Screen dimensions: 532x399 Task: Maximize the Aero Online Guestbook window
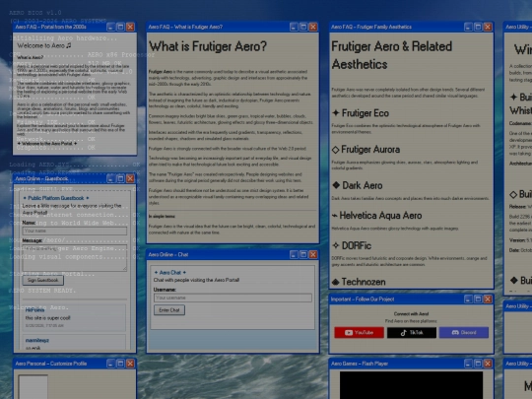(120, 178)
